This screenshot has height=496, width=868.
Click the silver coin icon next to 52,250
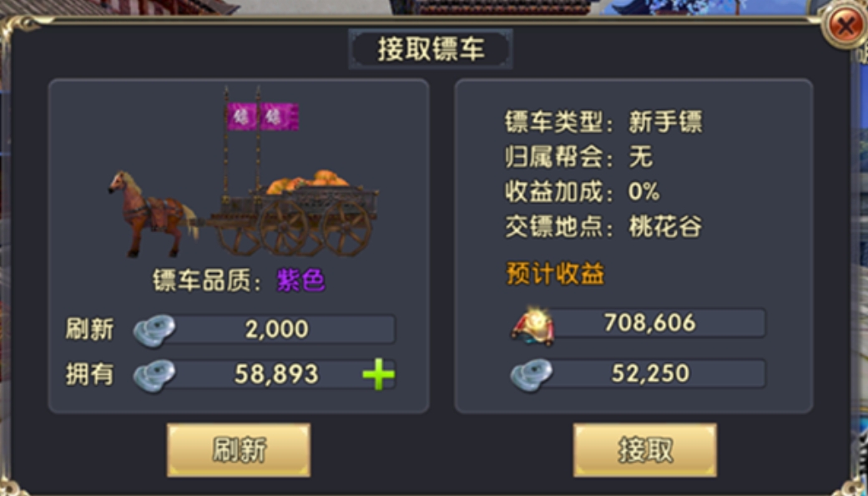(532, 375)
